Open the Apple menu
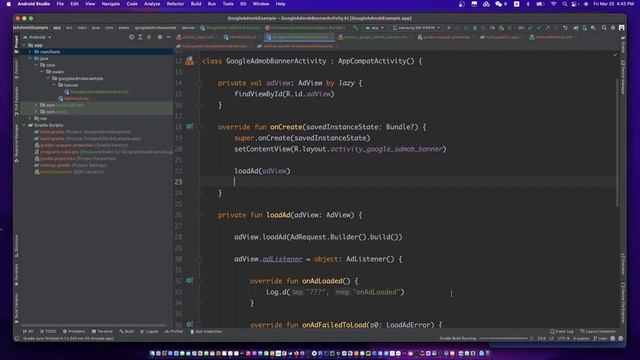This screenshot has width=640, height=360. coord(8,4)
